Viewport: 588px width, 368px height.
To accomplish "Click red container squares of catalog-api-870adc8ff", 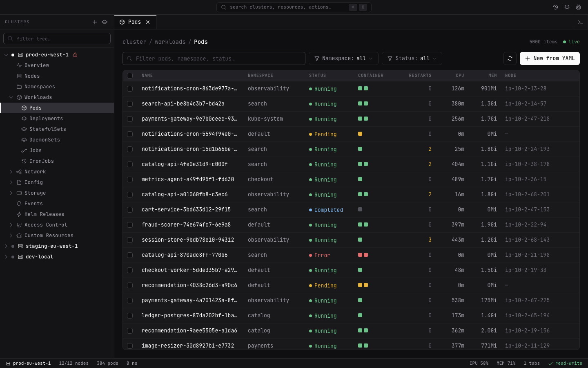I will (363, 255).
